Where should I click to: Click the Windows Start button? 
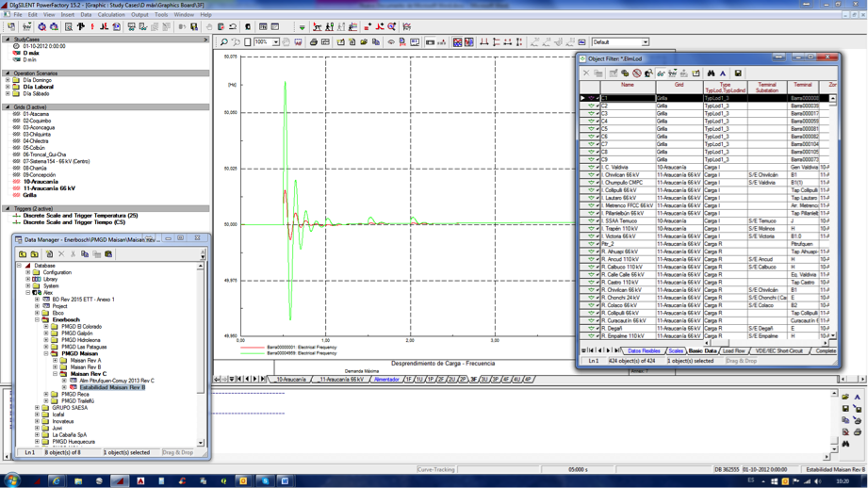(12, 480)
